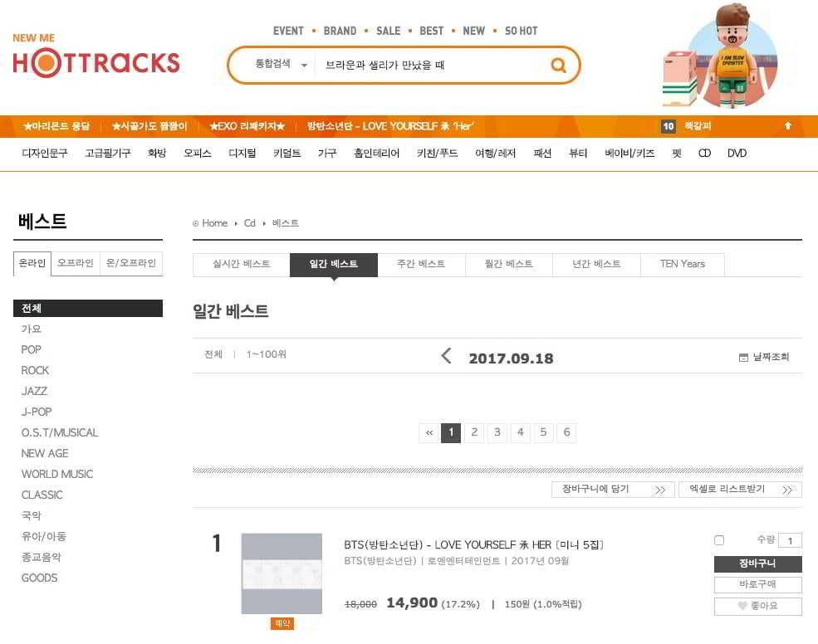Viewport: 818px width, 644px height.
Task: Select the 온/오프라인 toggle tab
Action: [130, 264]
